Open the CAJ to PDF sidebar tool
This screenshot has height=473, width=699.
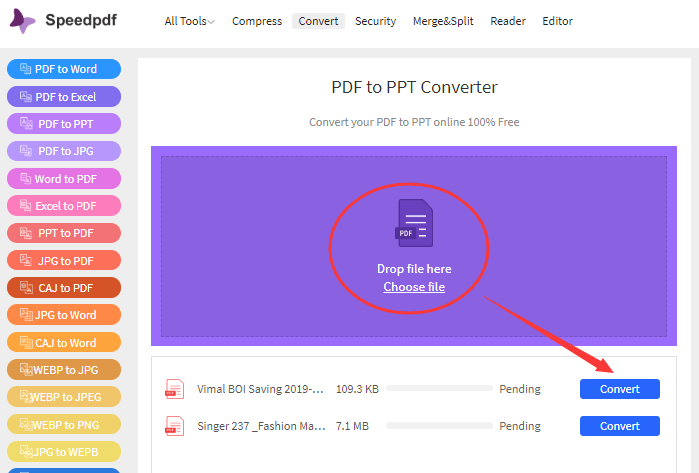(x=64, y=288)
